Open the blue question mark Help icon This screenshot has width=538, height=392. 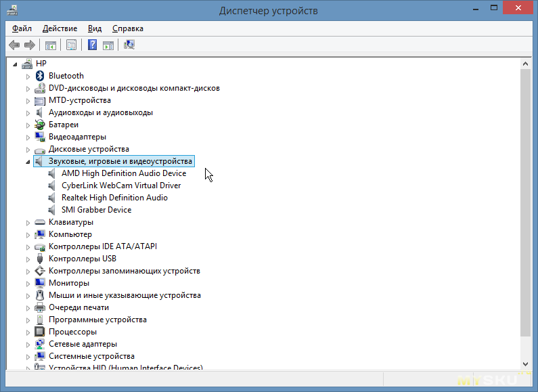(92, 45)
